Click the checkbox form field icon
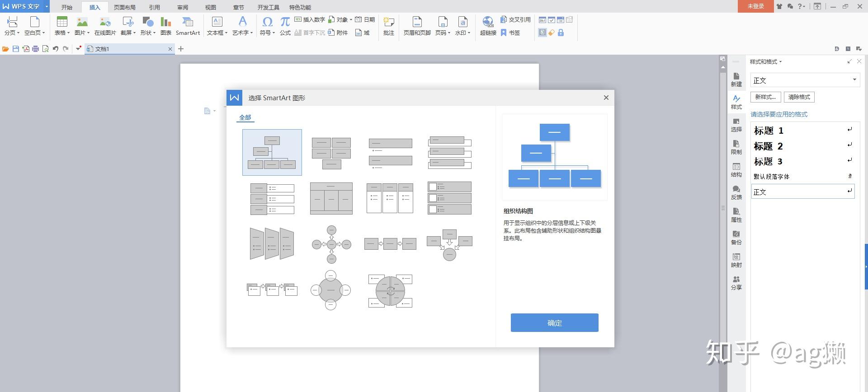Screen dimensions: 868x392 click(552, 20)
